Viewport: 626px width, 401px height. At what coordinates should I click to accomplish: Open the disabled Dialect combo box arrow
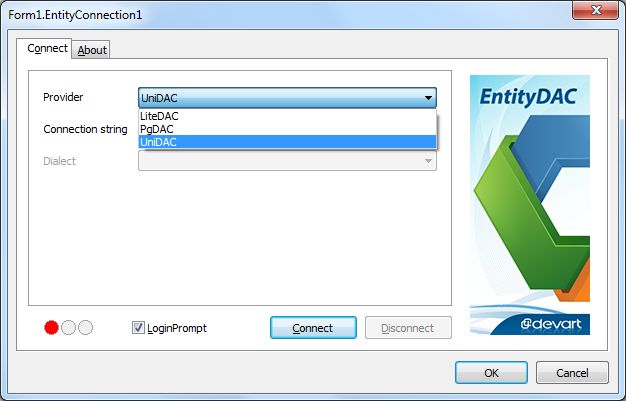[428, 161]
